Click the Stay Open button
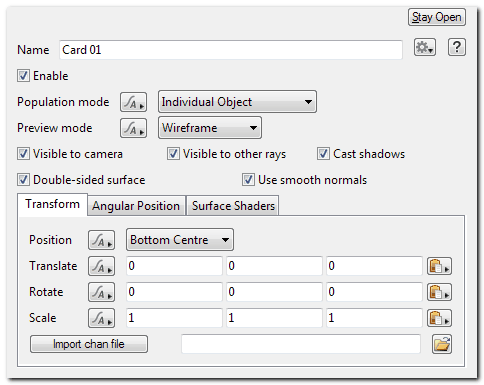Viewport: 484px width, 385px height. coord(437,17)
